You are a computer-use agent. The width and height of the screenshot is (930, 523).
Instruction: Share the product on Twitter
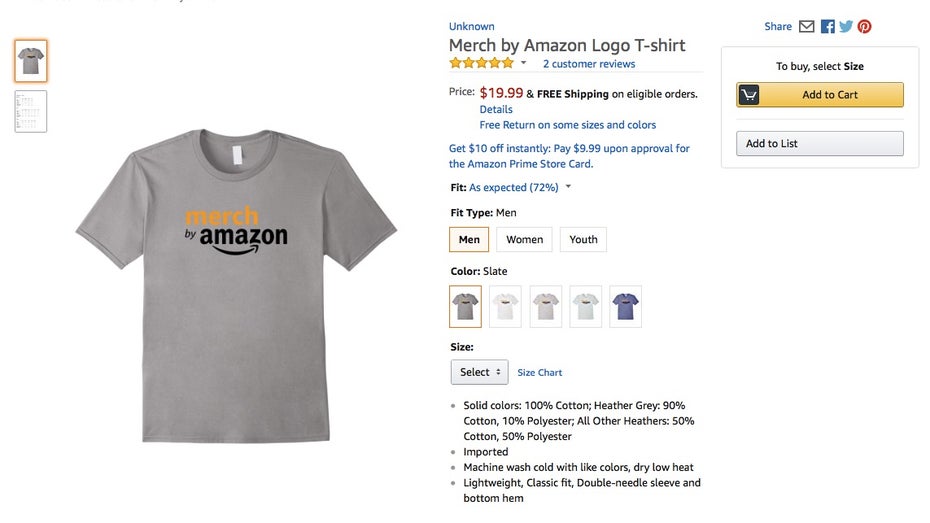coord(846,27)
